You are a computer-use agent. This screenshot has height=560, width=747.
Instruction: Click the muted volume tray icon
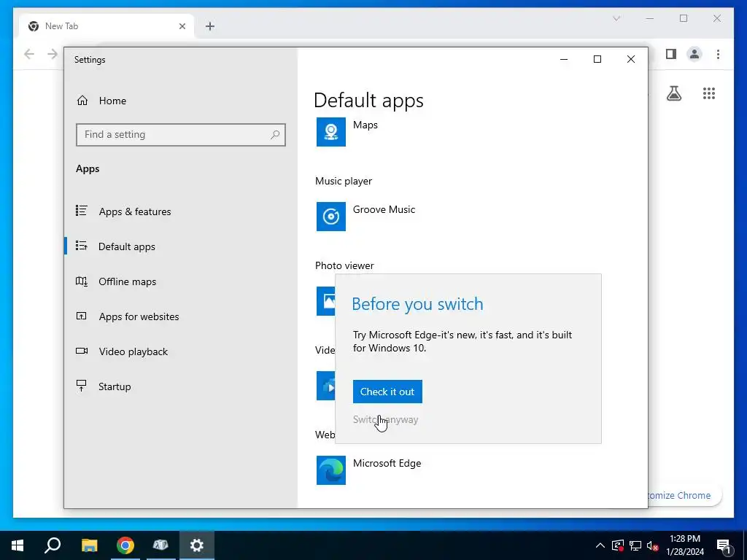[652, 545]
